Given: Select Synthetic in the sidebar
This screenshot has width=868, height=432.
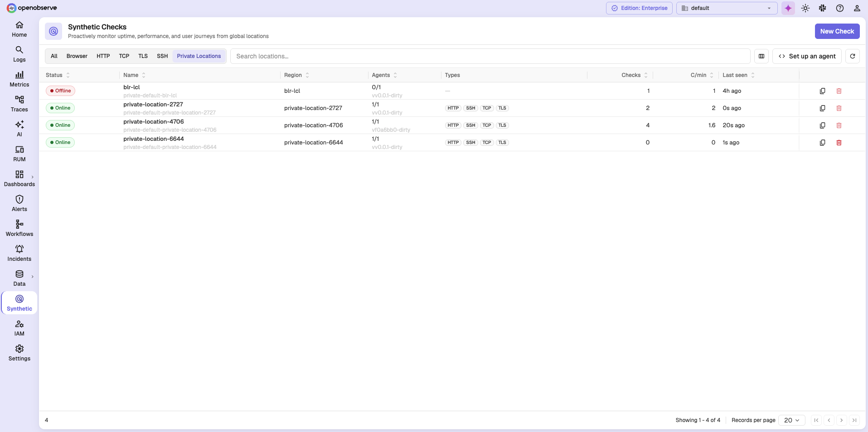Looking at the screenshot, I should coord(19,303).
